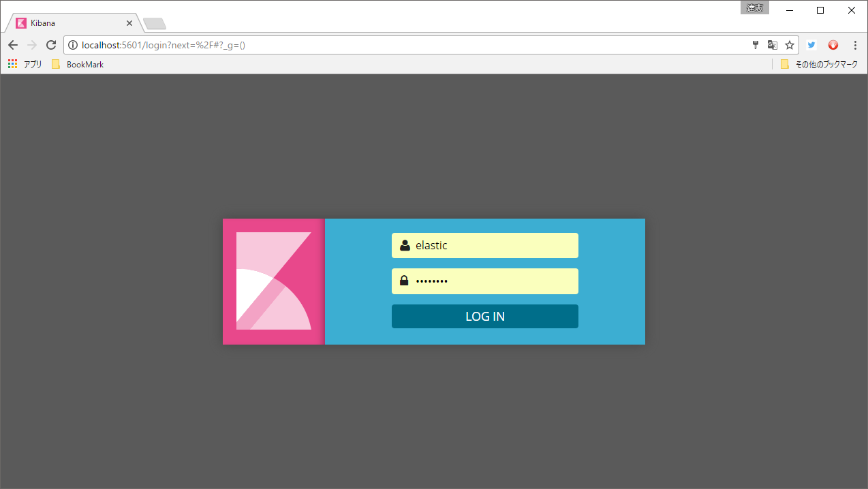Click the 達志 profile button

pyautogui.click(x=755, y=8)
